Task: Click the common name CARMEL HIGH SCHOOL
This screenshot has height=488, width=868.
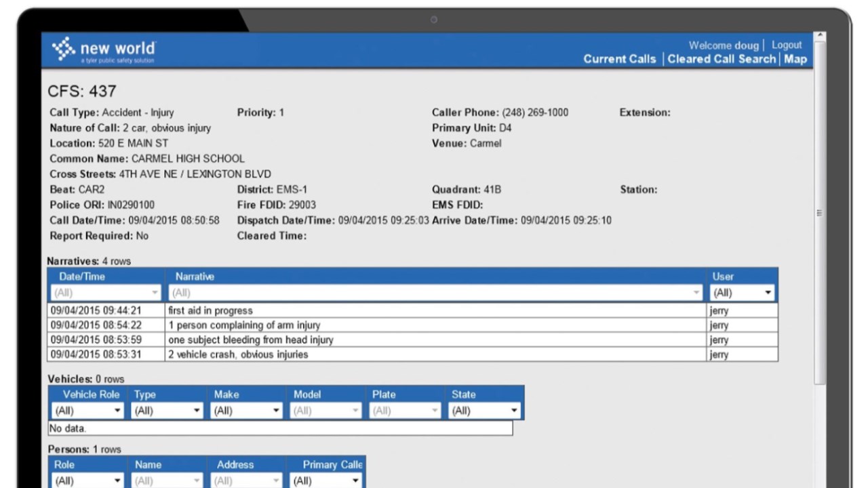Action: 188,159
